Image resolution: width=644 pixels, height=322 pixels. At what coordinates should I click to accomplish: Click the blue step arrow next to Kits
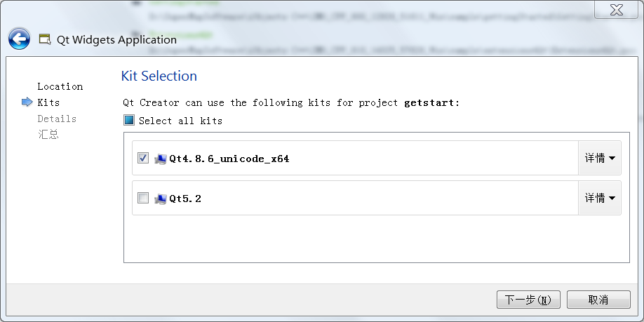(27, 102)
